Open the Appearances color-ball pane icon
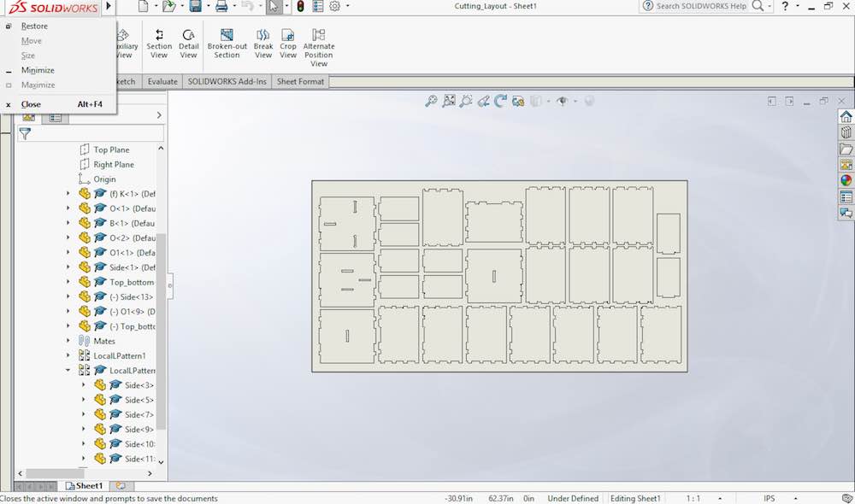Screen dimensions: 855x504 pos(846,180)
